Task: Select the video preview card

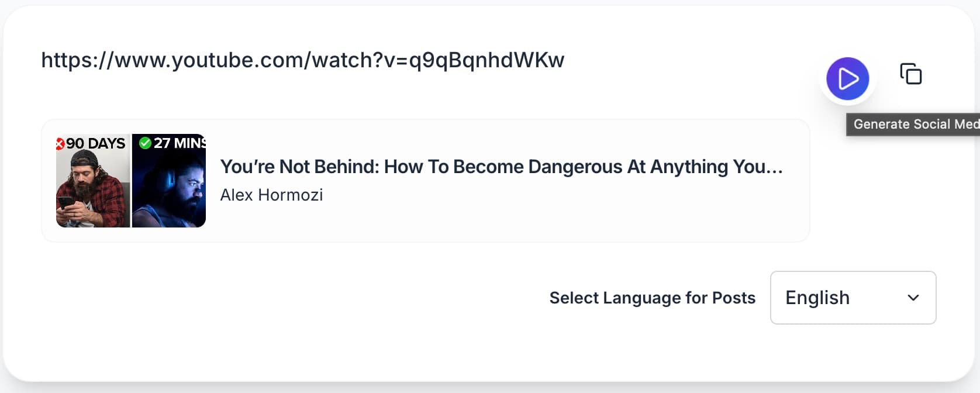Action: coord(425,180)
